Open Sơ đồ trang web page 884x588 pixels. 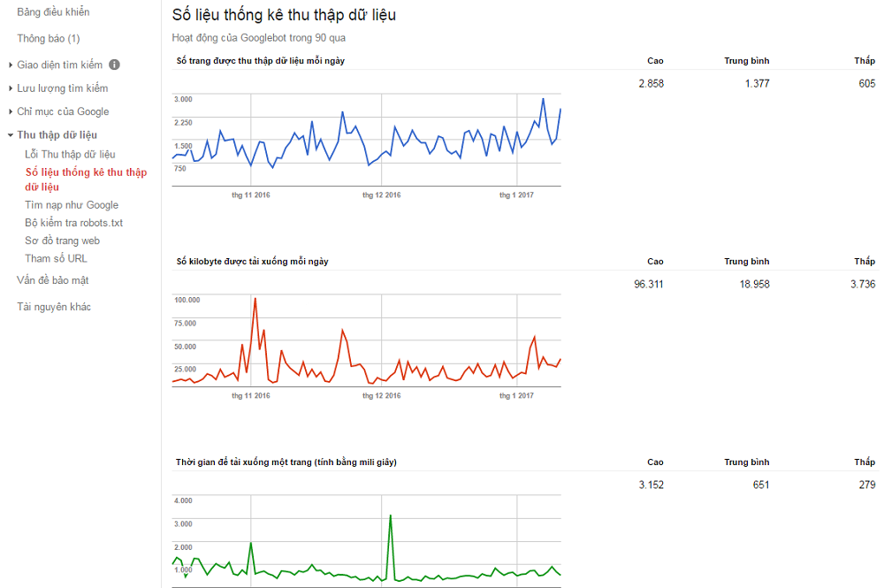coord(62,241)
